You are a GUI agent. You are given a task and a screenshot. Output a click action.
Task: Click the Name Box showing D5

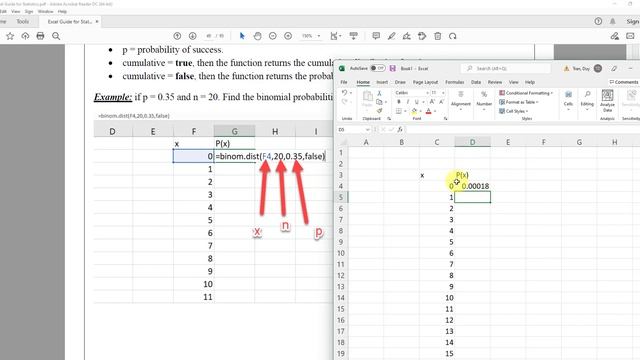(x=353, y=129)
